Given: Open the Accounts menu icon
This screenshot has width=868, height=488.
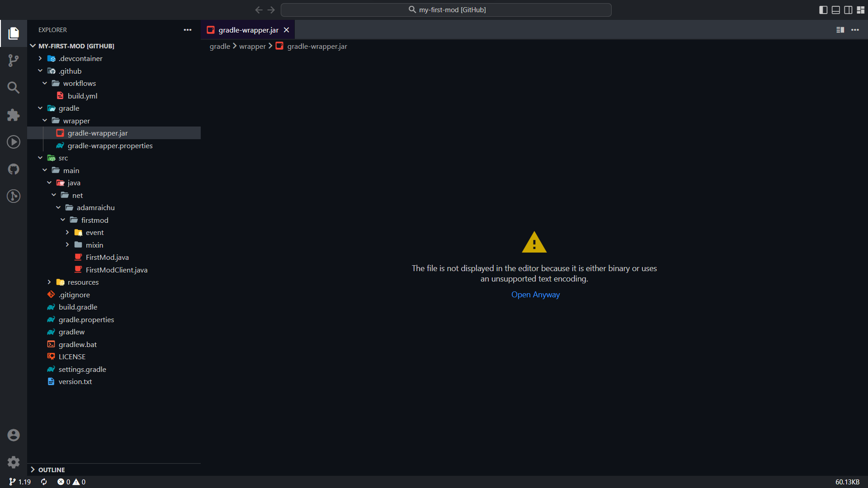Looking at the screenshot, I should 14,435.
